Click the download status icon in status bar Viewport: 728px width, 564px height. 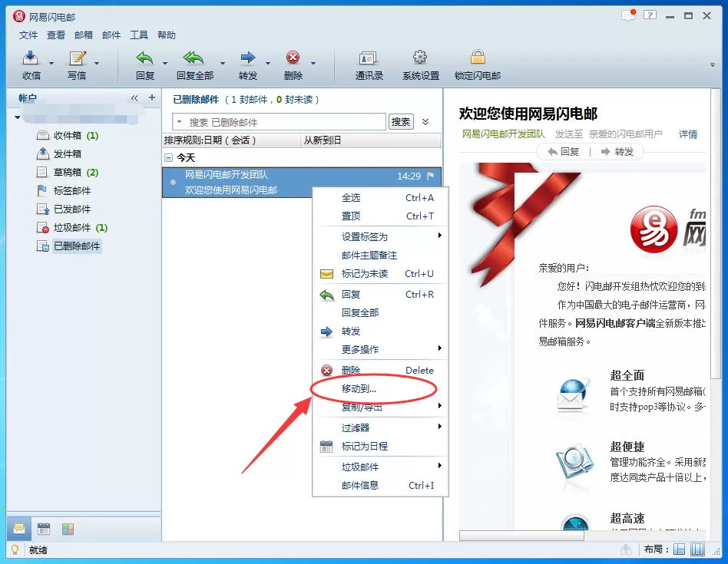(x=626, y=549)
